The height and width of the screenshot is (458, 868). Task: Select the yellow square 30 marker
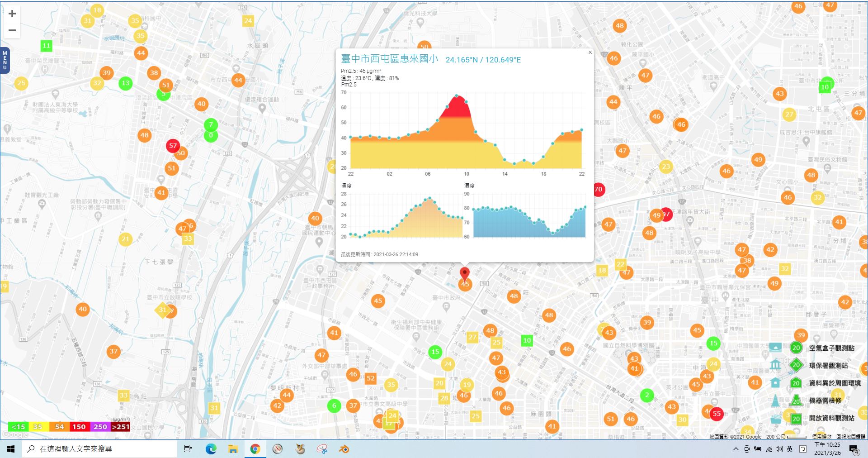(x=682, y=420)
